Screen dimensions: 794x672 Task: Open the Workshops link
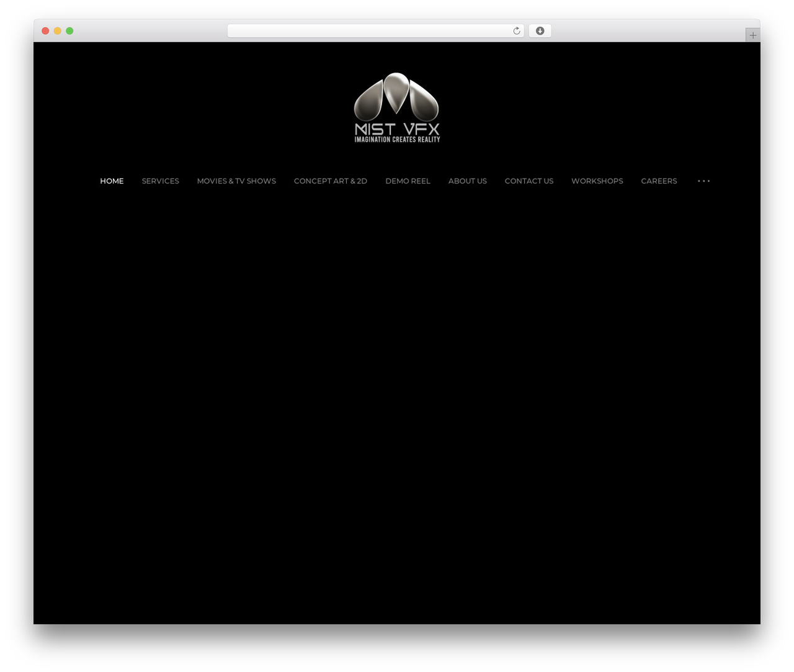(597, 181)
